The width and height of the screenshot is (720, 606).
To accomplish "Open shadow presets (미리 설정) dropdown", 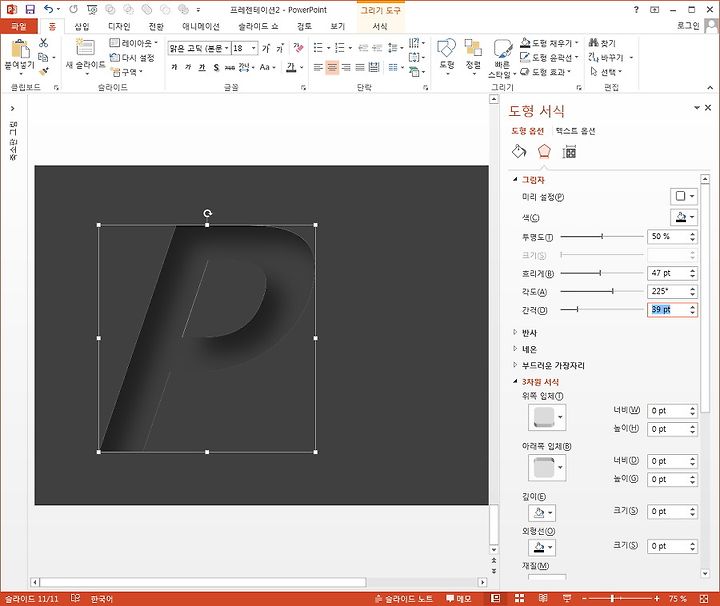I will [684, 196].
